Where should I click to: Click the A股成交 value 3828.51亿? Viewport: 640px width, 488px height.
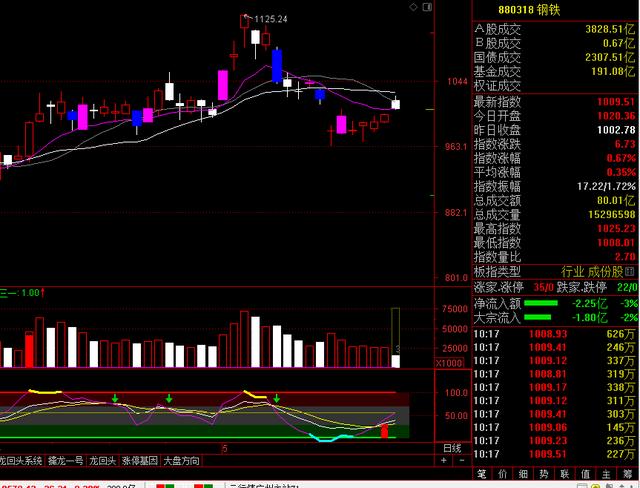click(x=610, y=29)
